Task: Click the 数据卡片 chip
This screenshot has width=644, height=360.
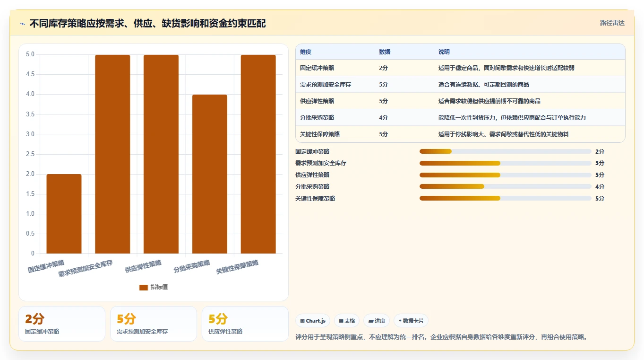Action: (411, 321)
